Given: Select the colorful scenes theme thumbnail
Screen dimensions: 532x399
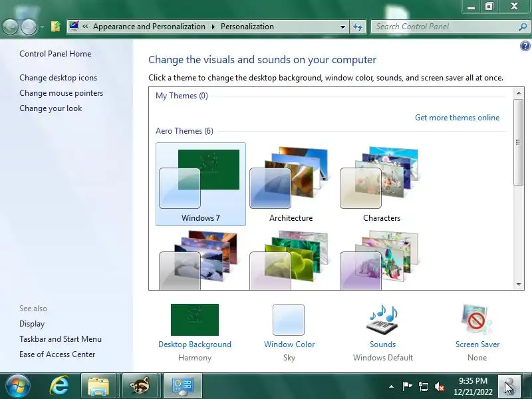Looking at the screenshot, I should pos(381,259).
